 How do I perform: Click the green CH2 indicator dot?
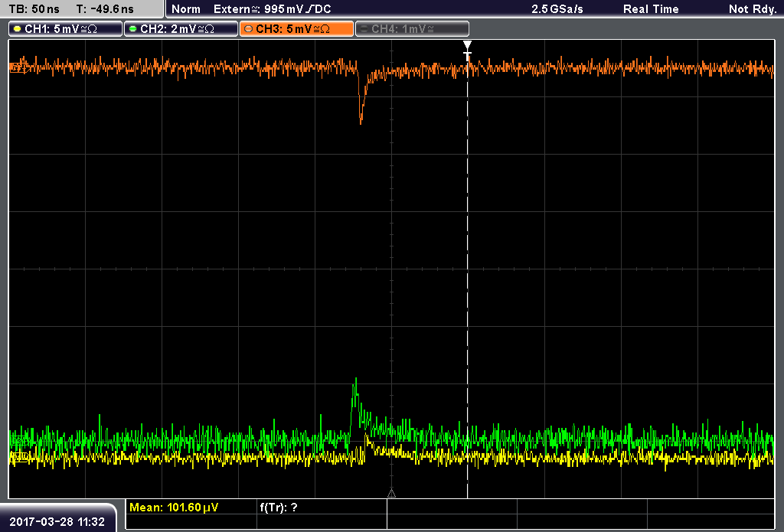(133, 29)
